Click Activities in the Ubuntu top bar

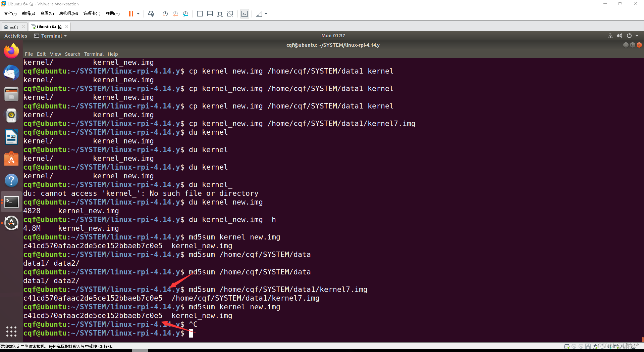coord(15,36)
